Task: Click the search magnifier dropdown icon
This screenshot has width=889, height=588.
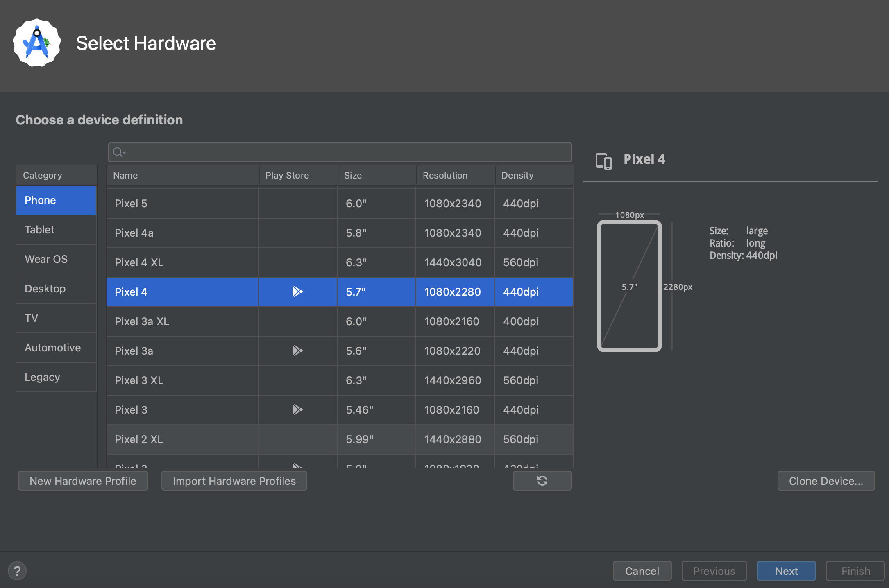Action: tap(119, 152)
